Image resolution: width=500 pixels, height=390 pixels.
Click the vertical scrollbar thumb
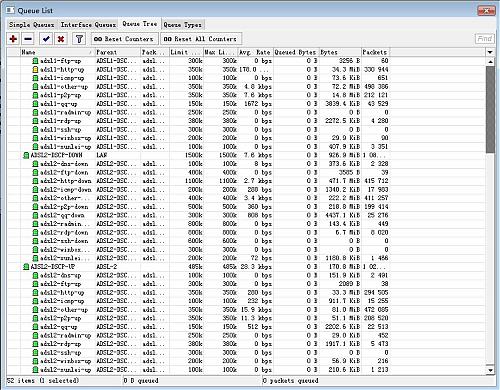pyautogui.click(x=490, y=110)
